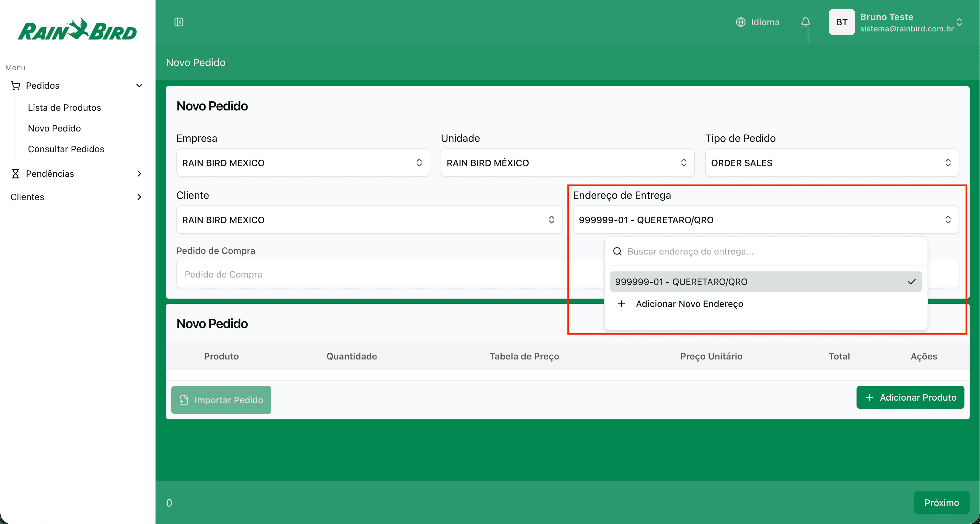Click the shopping cart icon beside Pedidos
Image resolution: width=980 pixels, height=524 pixels.
(16, 85)
